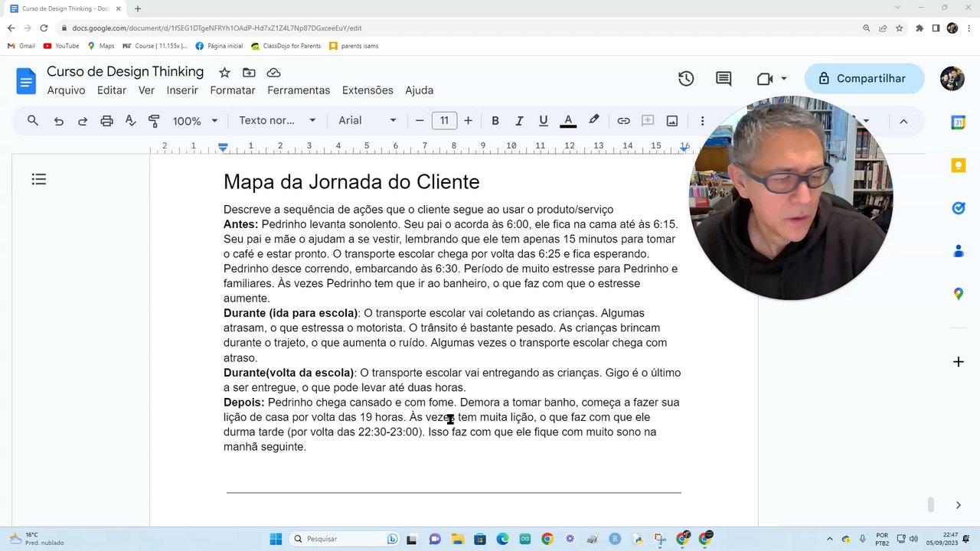Open Google Keep side panel
Viewport: 980px width, 551px height.
pos(959,165)
